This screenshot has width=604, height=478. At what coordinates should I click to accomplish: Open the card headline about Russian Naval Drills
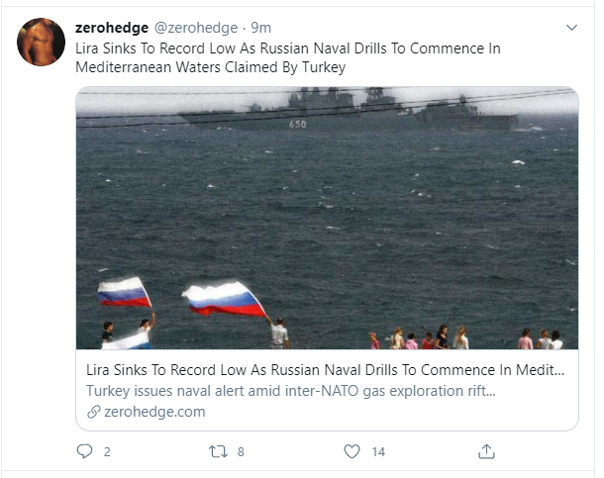(x=326, y=369)
